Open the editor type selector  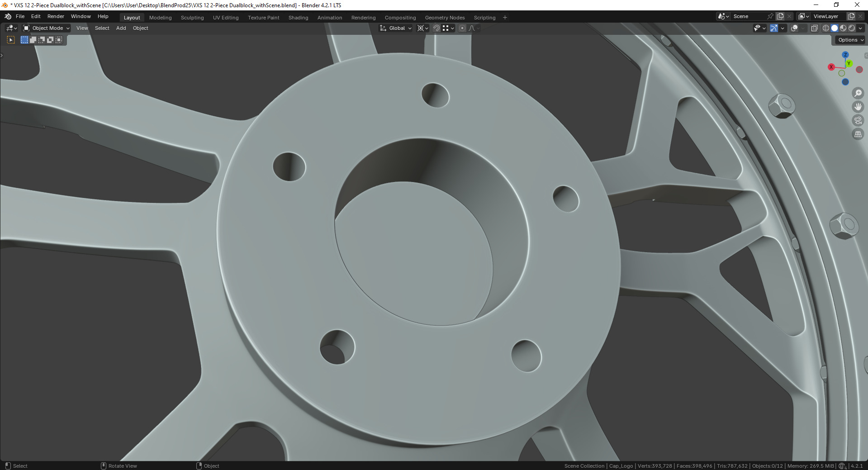pyautogui.click(x=12, y=28)
